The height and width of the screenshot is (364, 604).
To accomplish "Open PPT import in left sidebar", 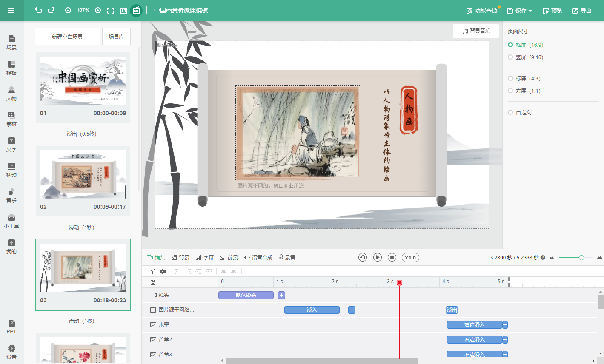I will pyautogui.click(x=11, y=327).
